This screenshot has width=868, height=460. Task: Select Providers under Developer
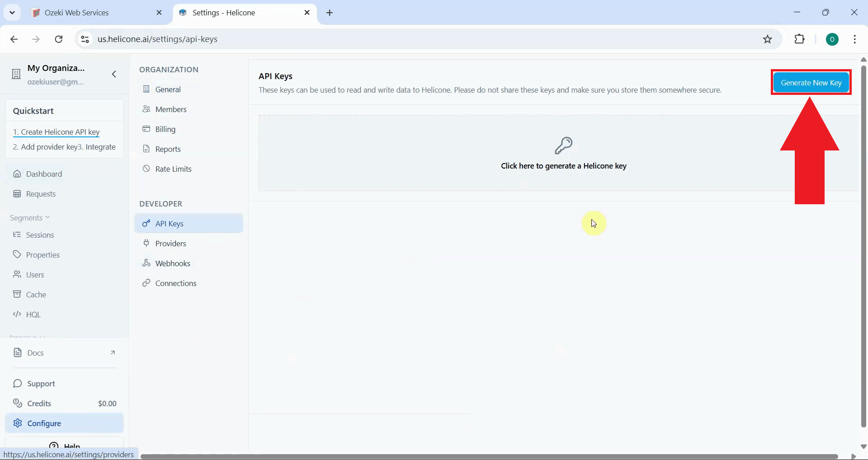170,243
